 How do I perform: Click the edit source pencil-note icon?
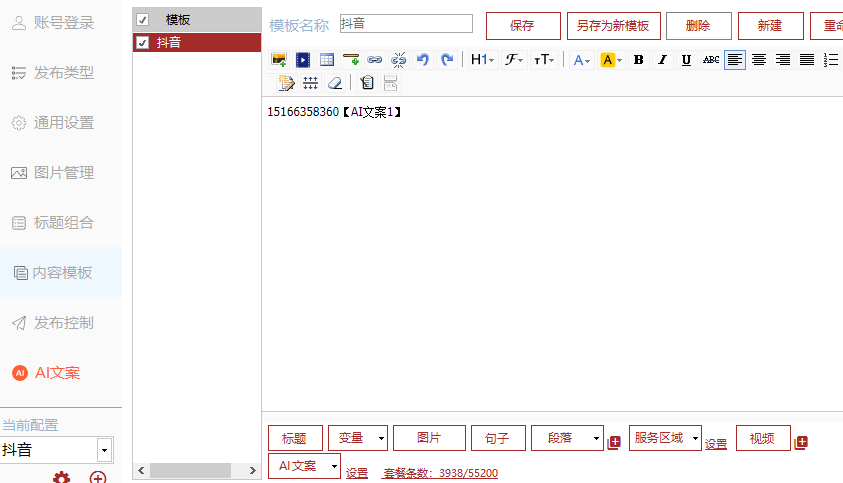coord(286,83)
